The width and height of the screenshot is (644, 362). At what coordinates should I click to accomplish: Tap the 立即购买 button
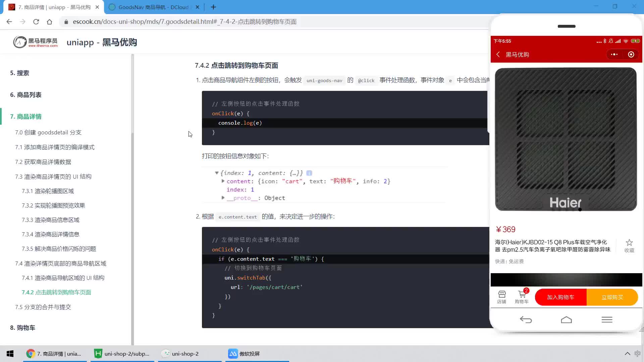pyautogui.click(x=612, y=297)
